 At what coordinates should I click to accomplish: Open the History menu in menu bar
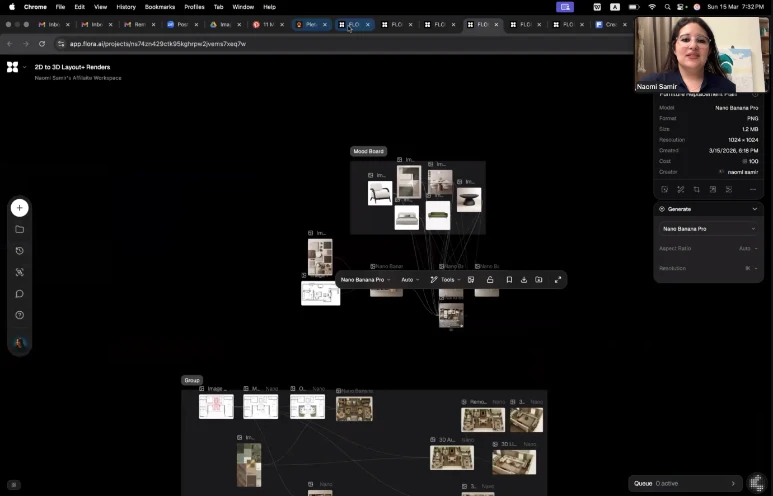[x=126, y=6]
